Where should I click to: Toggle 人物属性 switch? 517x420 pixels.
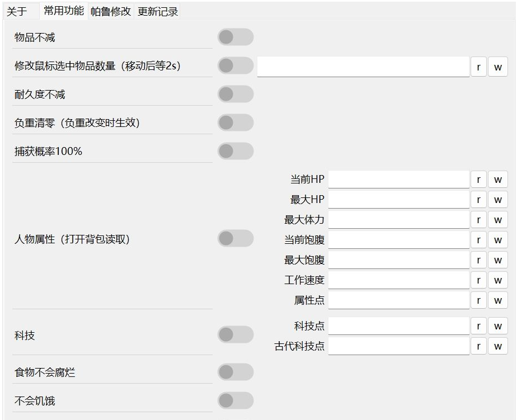point(235,239)
